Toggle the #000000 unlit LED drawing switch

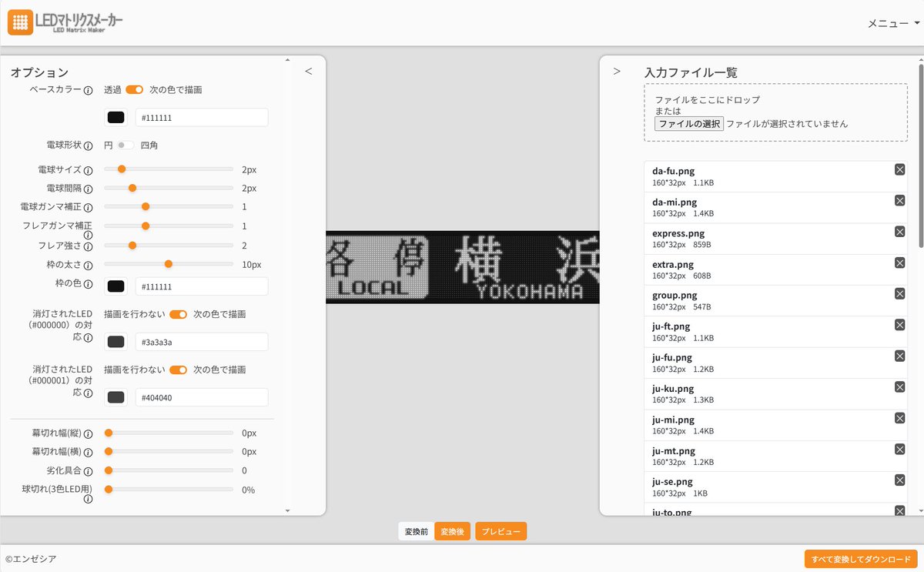pyautogui.click(x=179, y=314)
